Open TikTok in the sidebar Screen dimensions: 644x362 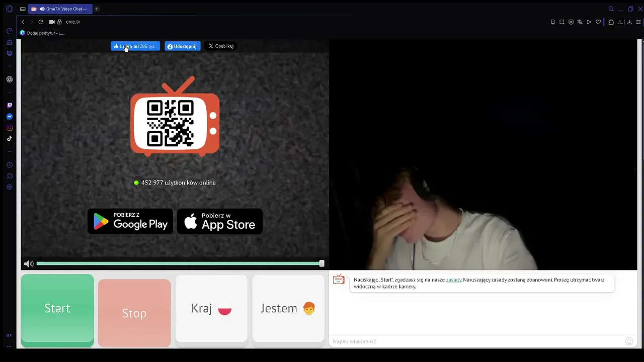point(10,139)
